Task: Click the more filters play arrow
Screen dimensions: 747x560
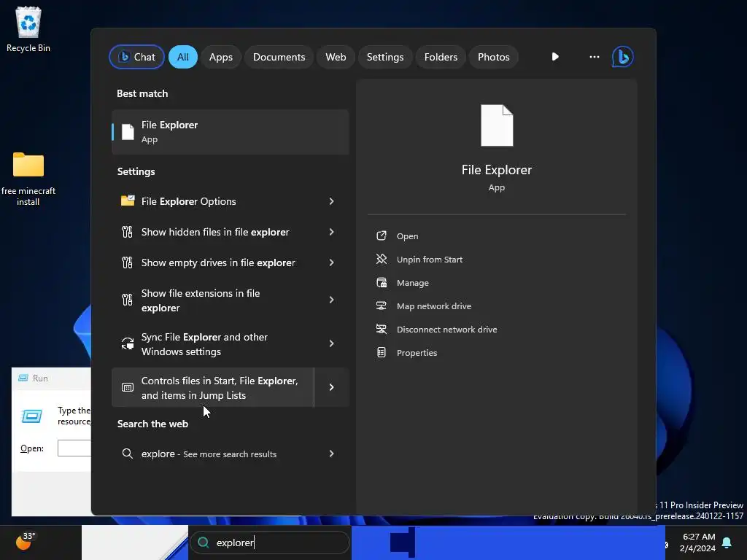Action: click(555, 57)
